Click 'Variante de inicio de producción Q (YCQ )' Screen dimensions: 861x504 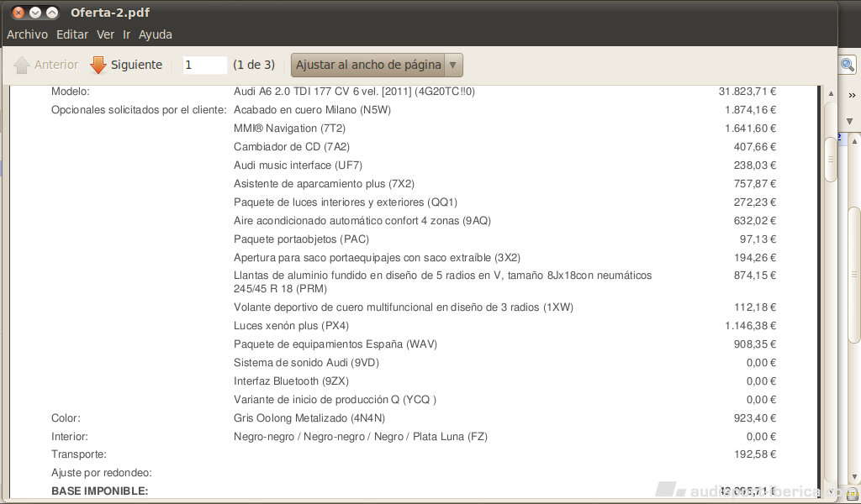[x=335, y=400]
